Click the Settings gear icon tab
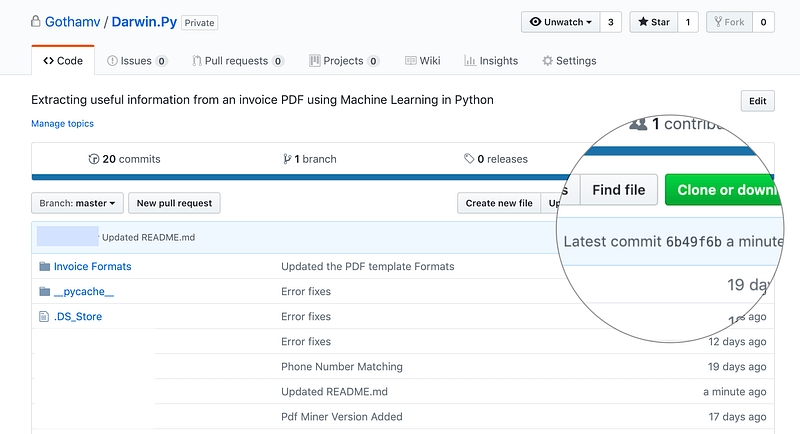800x434 pixels. (x=547, y=61)
